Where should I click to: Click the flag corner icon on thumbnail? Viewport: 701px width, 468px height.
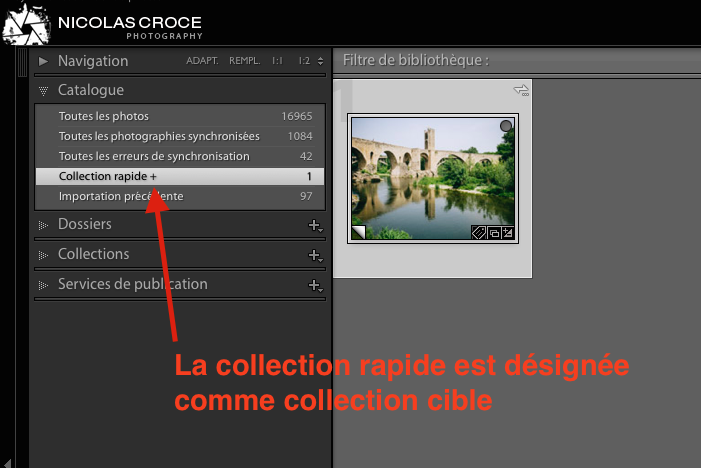pos(359,232)
